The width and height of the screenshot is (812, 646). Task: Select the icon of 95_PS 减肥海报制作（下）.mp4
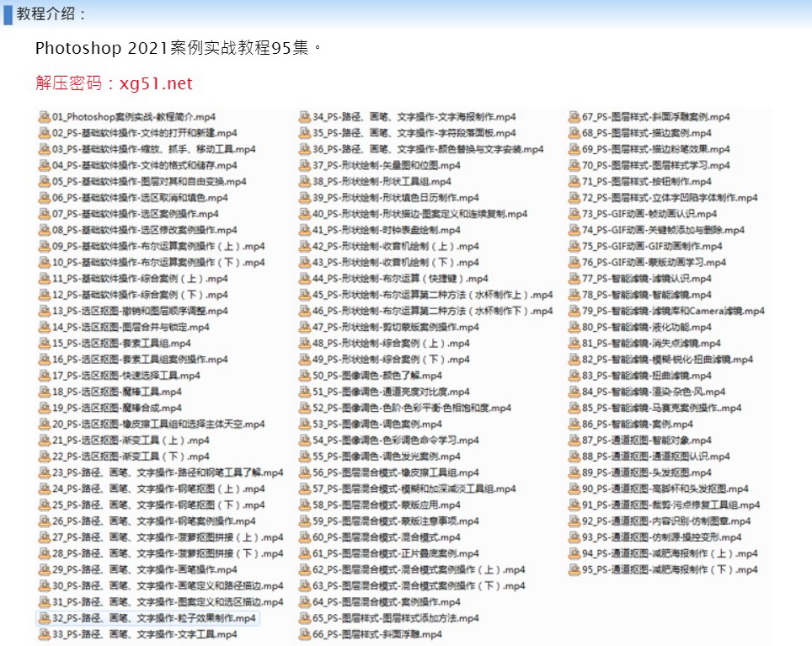(574, 569)
